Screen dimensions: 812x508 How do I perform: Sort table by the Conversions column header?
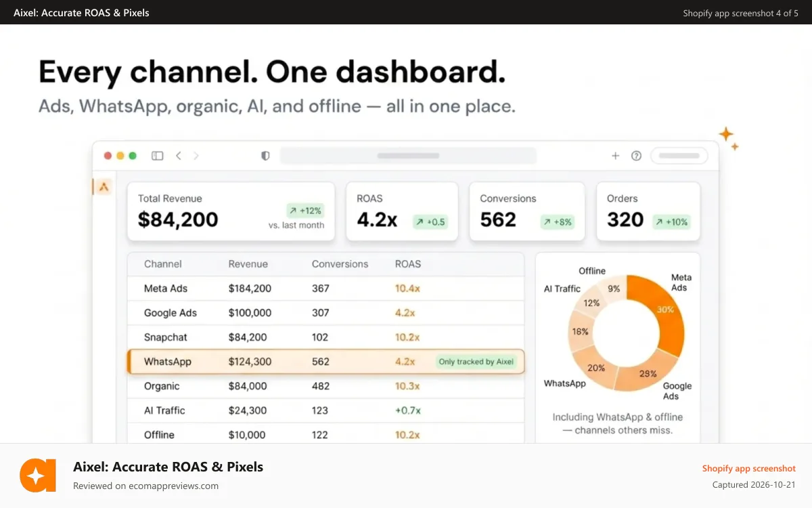[x=340, y=264]
